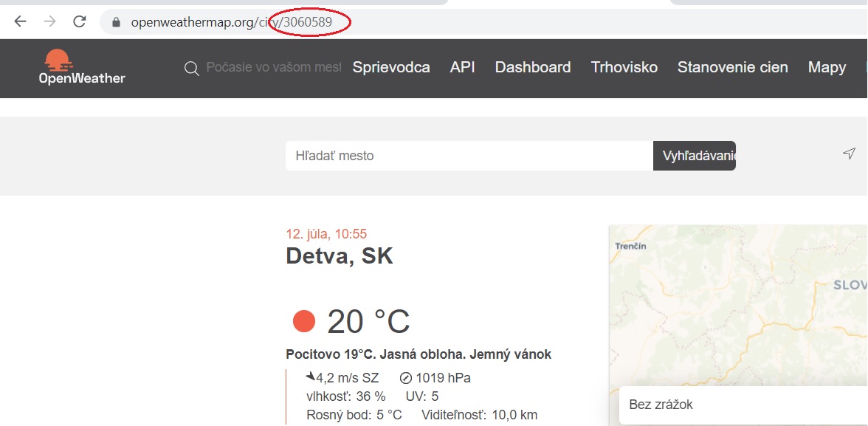
Task: Open the Mapy menu item
Action: point(827,67)
